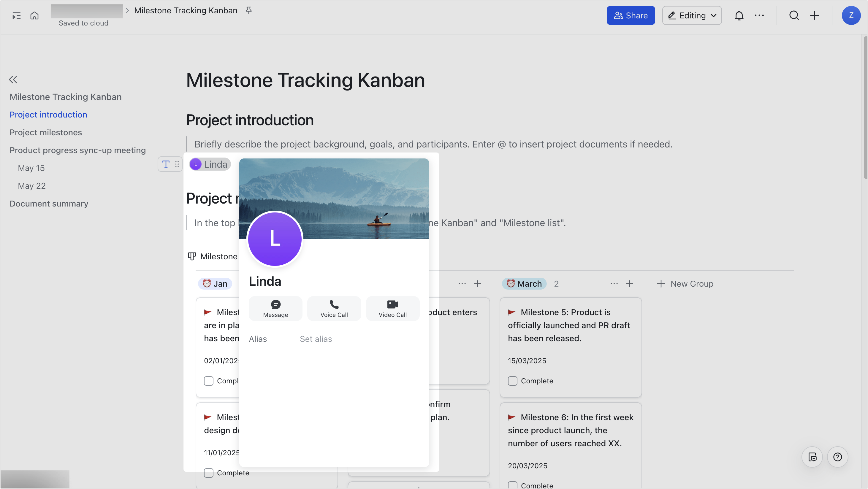Screen dimensions: 868x489
Task: Select Project introduction in outline
Action: [x=48, y=115]
